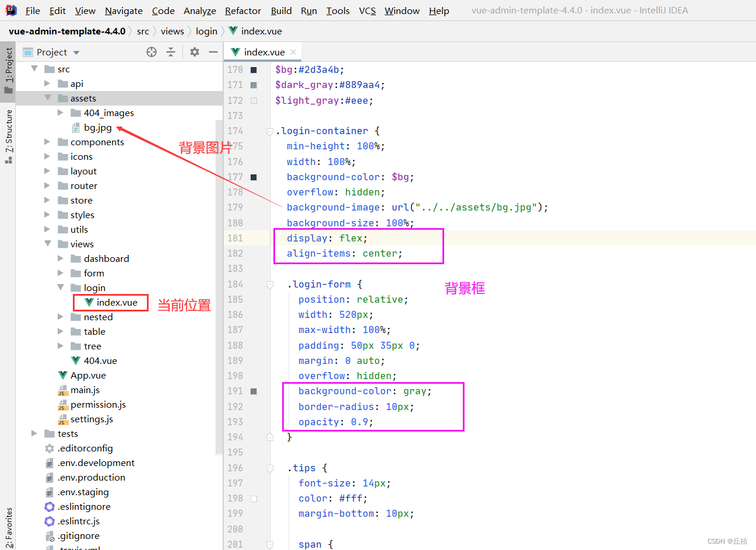Select the .editorconfig file
756x550 pixels.
79,448
